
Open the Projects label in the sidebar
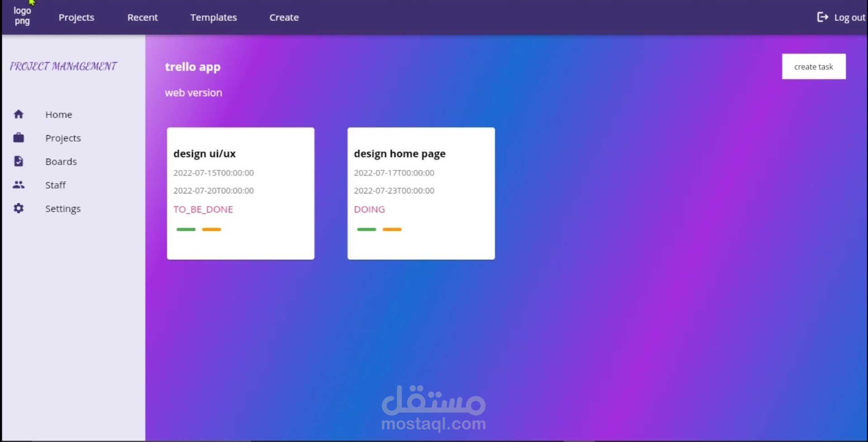click(x=63, y=138)
